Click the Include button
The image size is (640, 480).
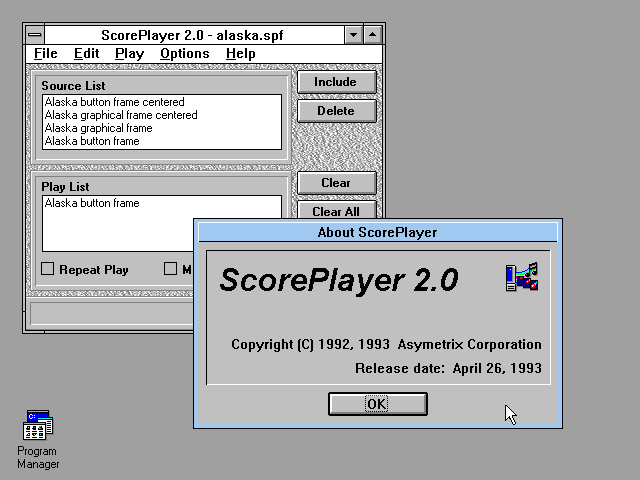pos(337,82)
